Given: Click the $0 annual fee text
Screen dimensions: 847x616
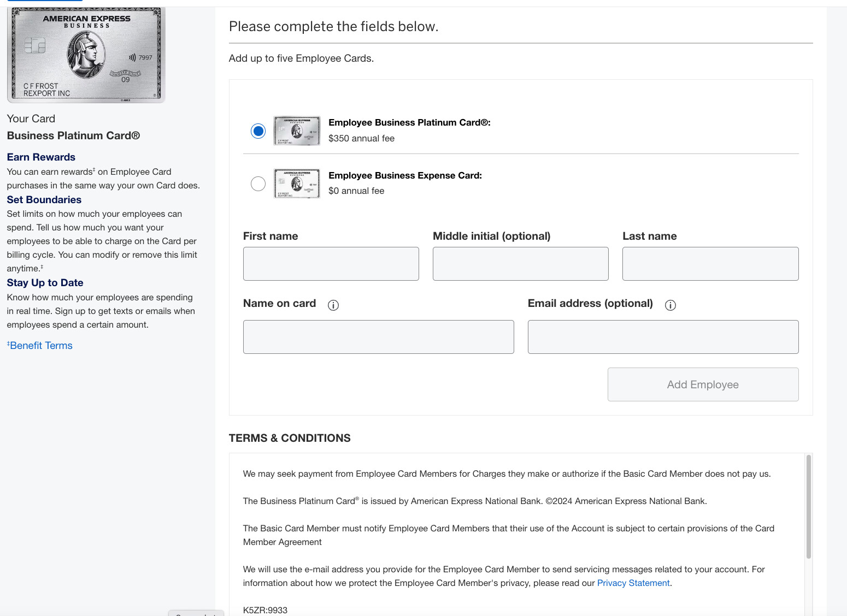Looking at the screenshot, I should (x=356, y=191).
